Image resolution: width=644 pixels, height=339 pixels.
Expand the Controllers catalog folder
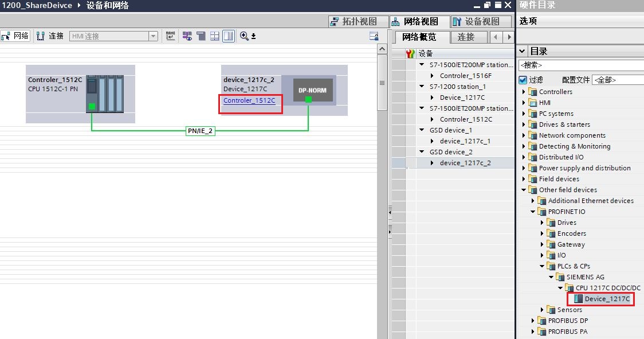pos(524,92)
